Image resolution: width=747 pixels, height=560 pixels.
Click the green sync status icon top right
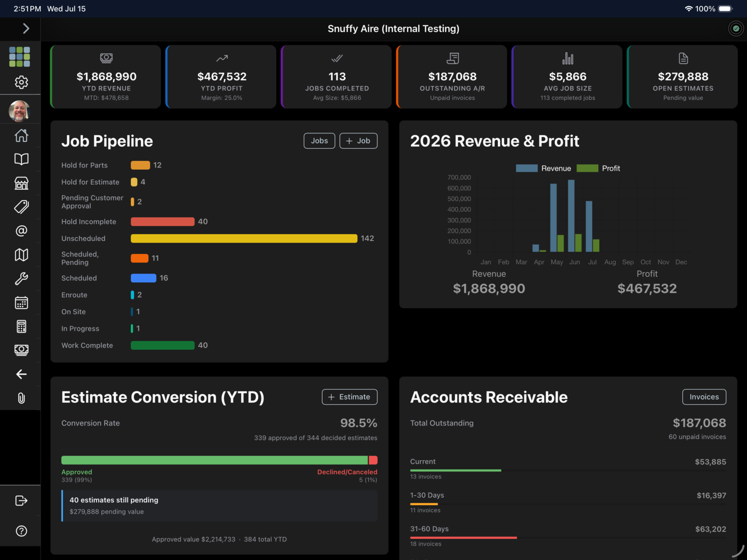(736, 29)
